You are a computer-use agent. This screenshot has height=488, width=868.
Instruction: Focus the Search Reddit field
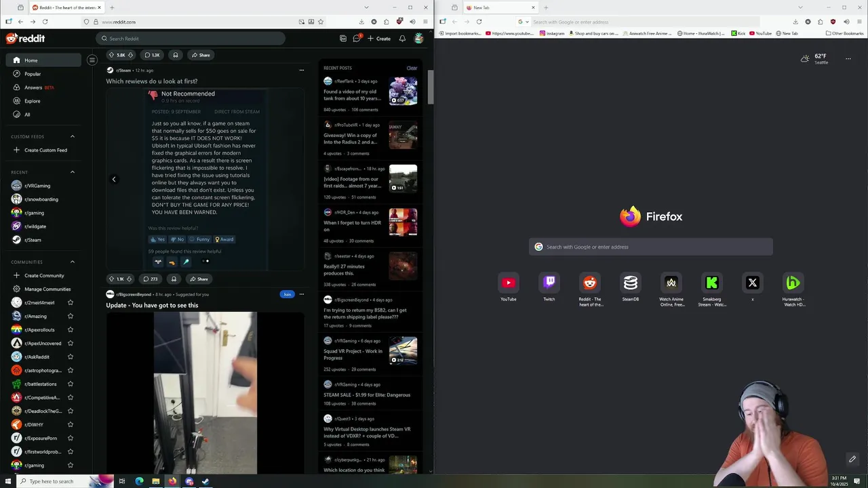[191, 39]
